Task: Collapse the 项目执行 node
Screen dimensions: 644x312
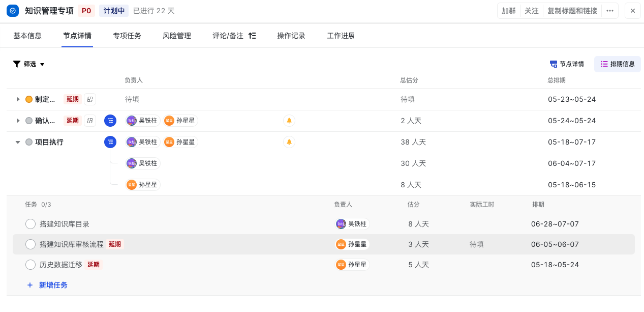Action: click(18, 142)
